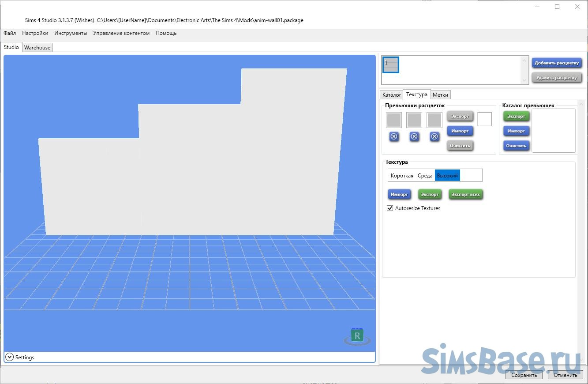Screen dimensions: 588x384
Task: Toggle the Autoresize Textures checkbox
Action: [x=390, y=208]
